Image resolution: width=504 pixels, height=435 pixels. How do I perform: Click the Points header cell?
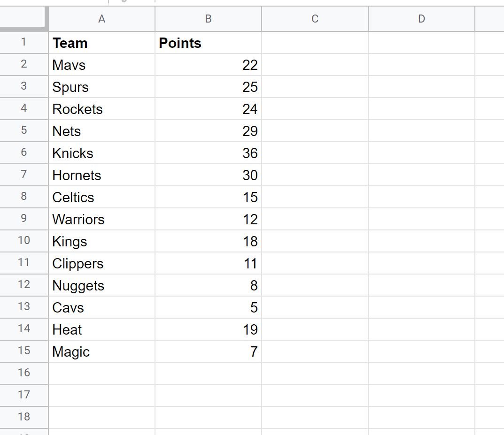208,43
